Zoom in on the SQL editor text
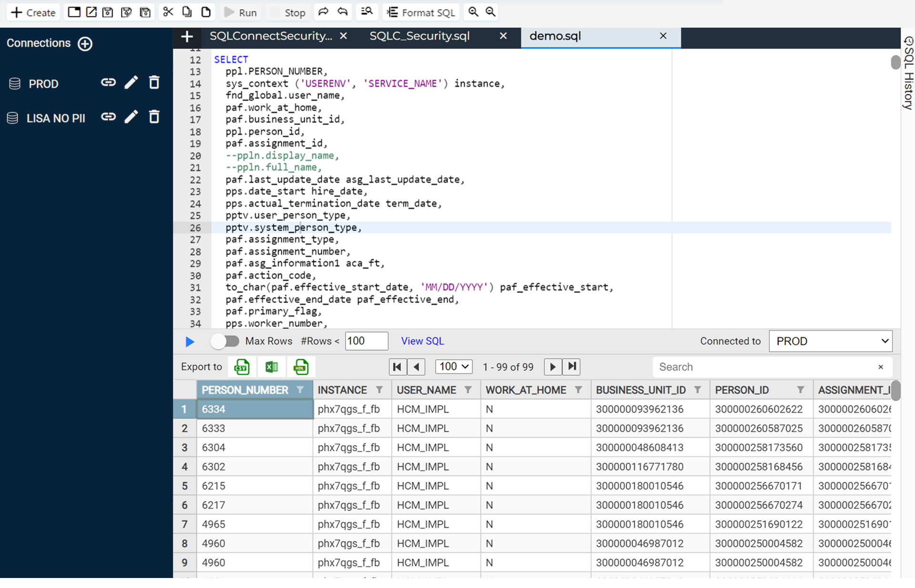 coord(472,12)
